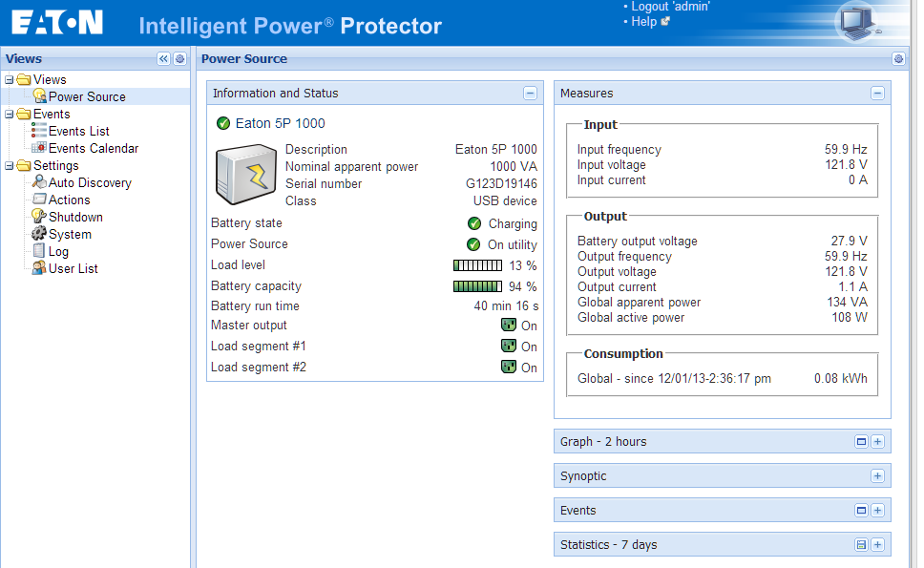Expand the Statistics - 7 days panel
The image size is (924, 568).
877,544
